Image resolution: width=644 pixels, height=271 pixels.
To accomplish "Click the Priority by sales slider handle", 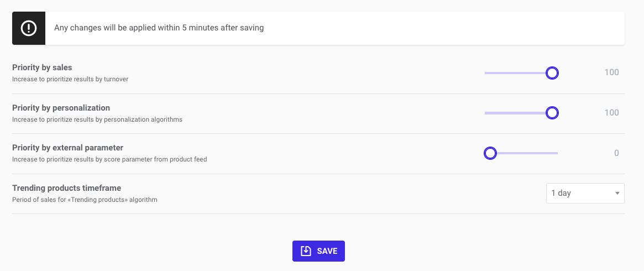I will pyautogui.click(x=552, y=73).
